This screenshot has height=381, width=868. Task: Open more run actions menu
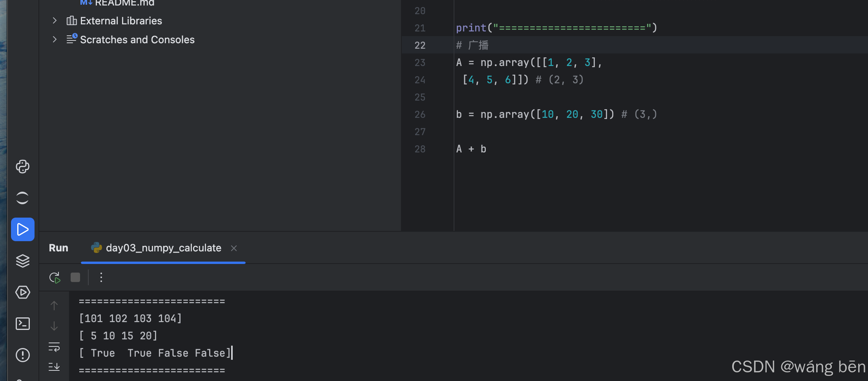[101, 278]
